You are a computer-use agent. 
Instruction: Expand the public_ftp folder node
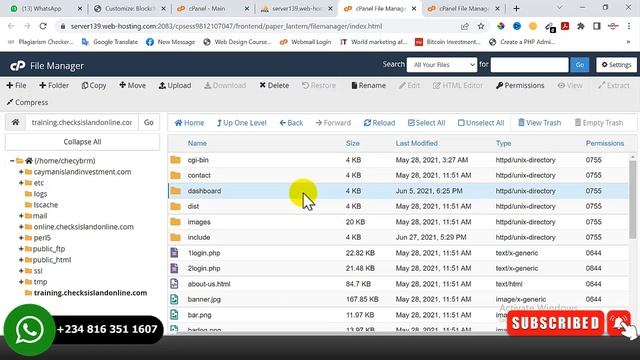[21, 249]
